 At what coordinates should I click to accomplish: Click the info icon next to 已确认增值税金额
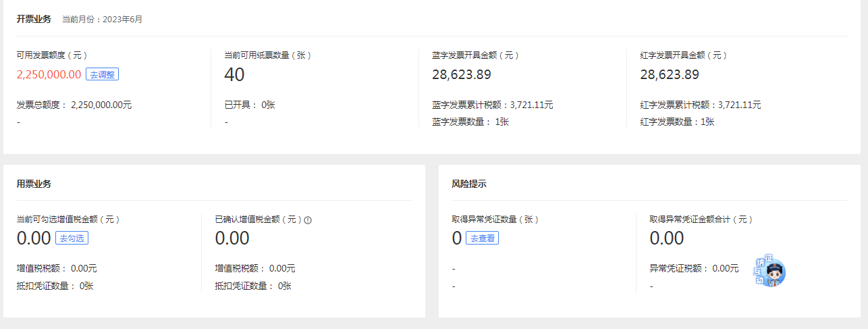click(308, 220)
